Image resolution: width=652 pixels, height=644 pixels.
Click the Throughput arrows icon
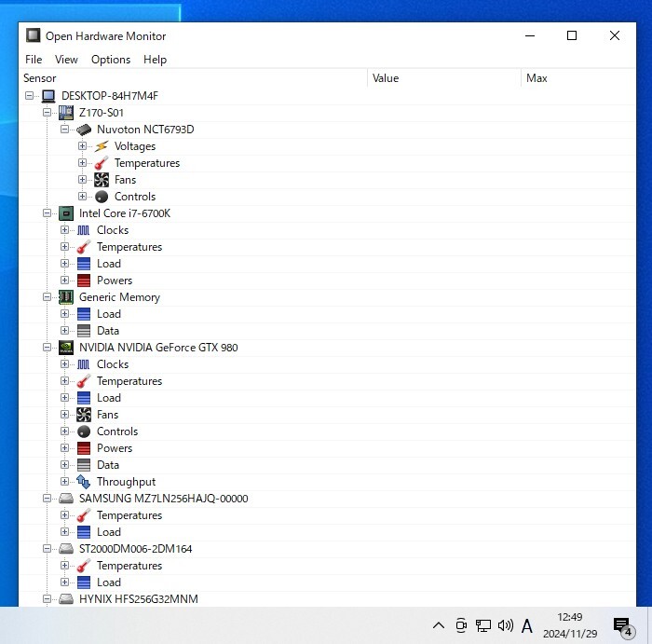[84, 482]
